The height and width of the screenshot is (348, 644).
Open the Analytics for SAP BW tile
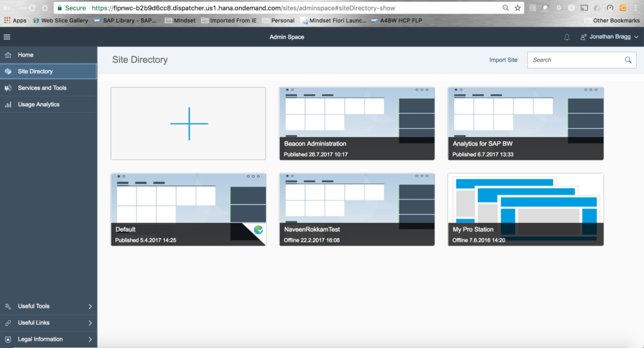point(526,124)
